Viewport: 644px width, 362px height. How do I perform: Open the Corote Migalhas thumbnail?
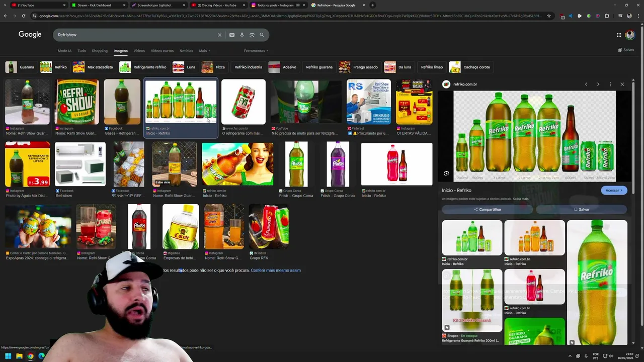coord(181,226)
